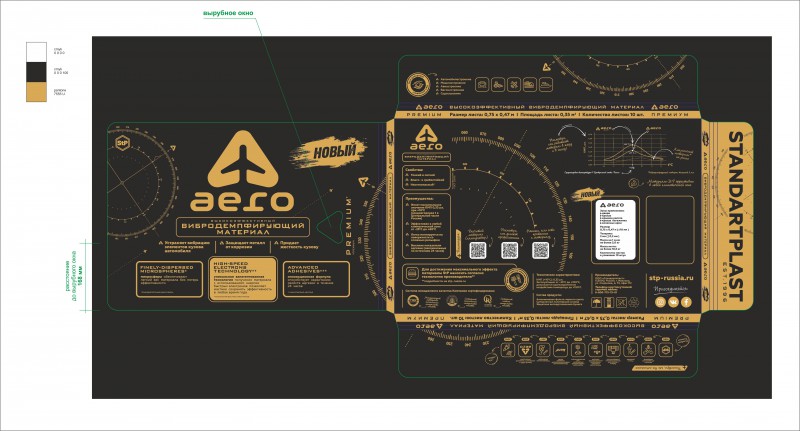
Task: Select the vertical 'STANDARTPLAST' side-flap text
Action: (735, 216)
